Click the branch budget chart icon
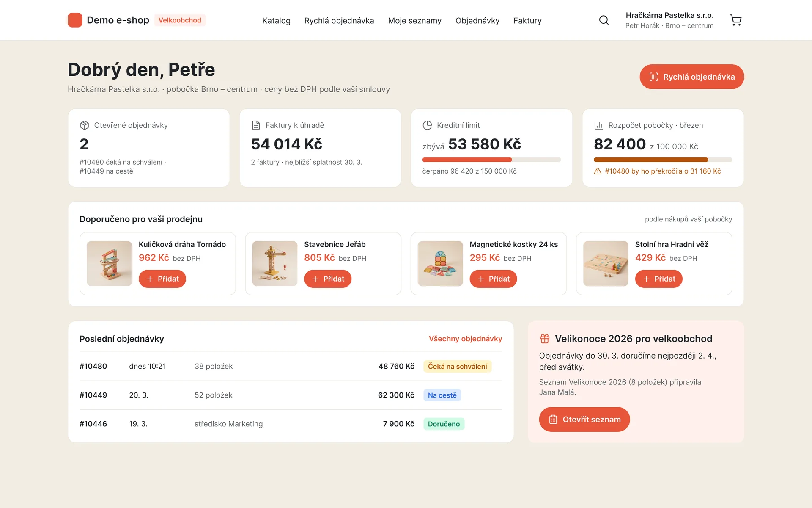 (x=598, y=125)
